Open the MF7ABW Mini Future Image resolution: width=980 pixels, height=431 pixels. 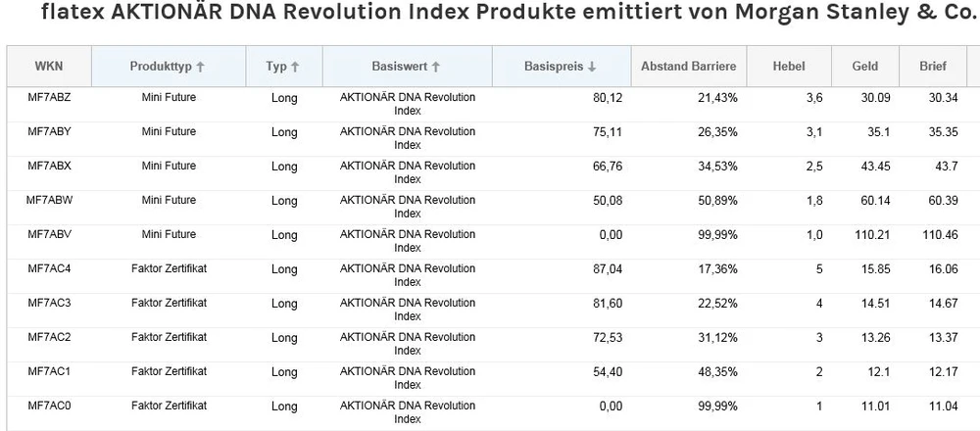click(49, 200)
